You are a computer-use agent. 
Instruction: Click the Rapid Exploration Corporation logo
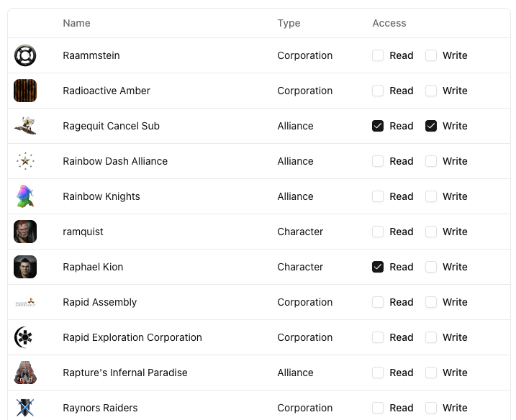tap(25, 337)
